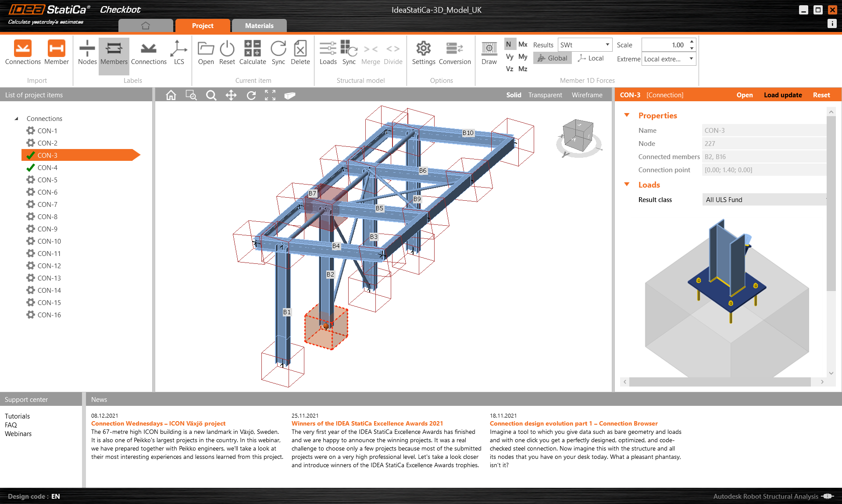
Task: Click the fit-to-view icon in the viewport toolbar
Action: point(270,95)
